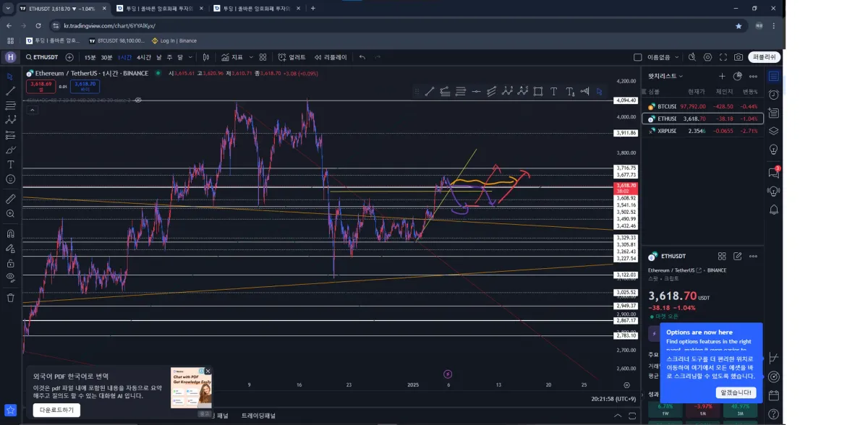
Task: Open chart settings hexagon icon
Action: click(707, 57)
